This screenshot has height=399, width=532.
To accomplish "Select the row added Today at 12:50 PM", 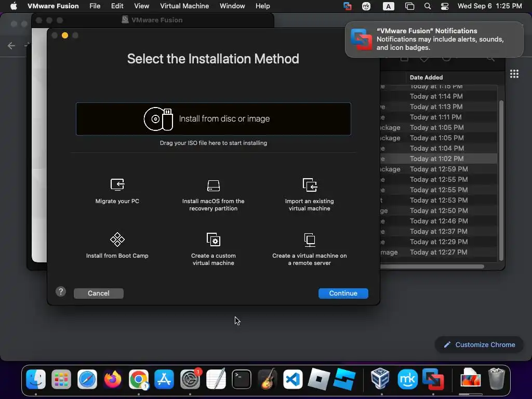I will pyautogui.click(x=438, y=211).
